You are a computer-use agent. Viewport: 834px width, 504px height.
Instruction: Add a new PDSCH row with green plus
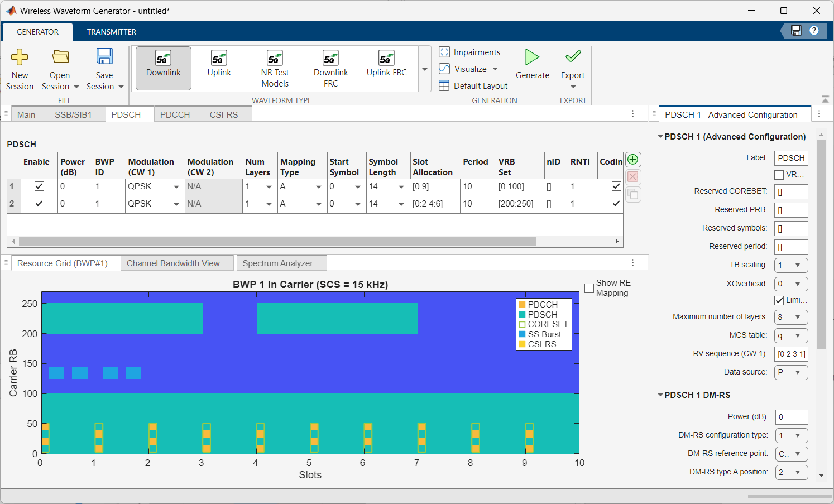coord(632,160)
